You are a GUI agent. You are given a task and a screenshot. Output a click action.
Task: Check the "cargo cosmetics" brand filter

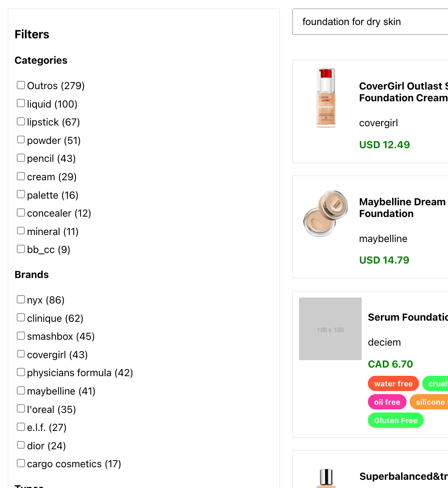(x=21, y=463)
